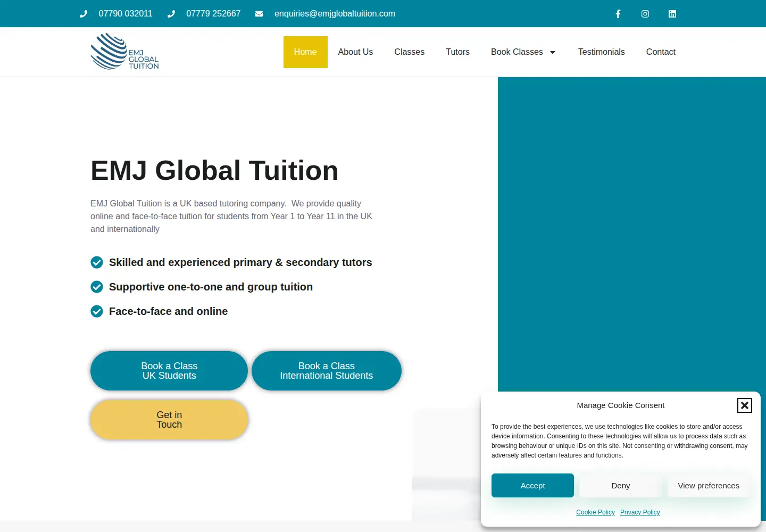Image resolution: width=766 pixels, height=532 pixels.
Task: Click the checkmark icon beside Face-to-face and online
Action: tap(97, 311)
